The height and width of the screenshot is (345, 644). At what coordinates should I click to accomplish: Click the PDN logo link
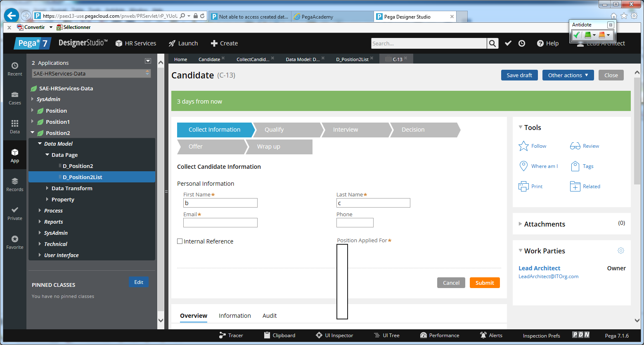581,335
